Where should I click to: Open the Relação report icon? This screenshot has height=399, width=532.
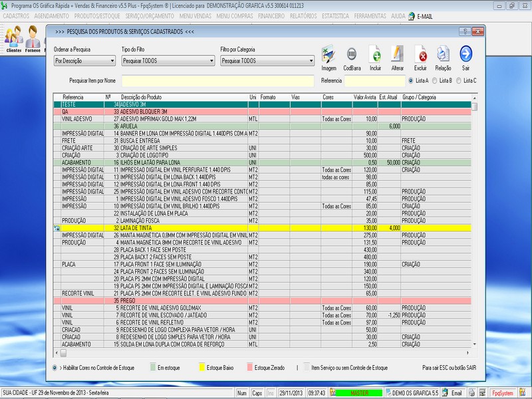coord(443,55)
